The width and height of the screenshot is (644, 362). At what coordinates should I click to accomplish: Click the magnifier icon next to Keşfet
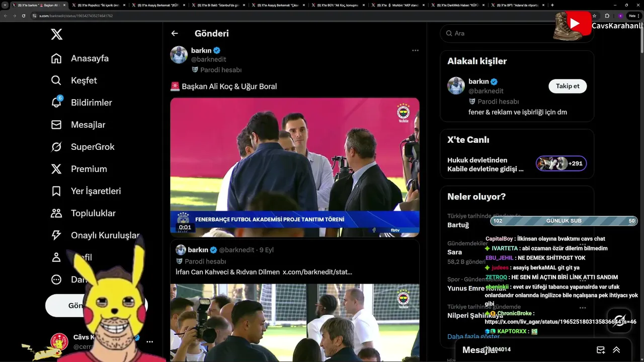(x=56, y=80)
